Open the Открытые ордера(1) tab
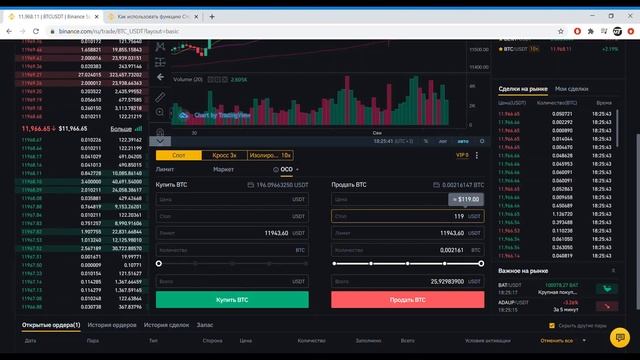This screenshot has height=360, width=640. coord(51,325)
